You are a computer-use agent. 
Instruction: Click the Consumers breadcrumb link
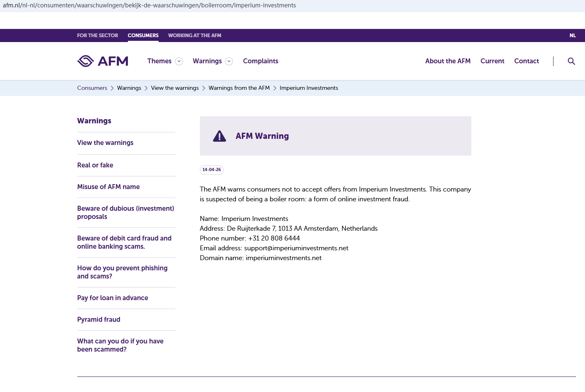92,88
